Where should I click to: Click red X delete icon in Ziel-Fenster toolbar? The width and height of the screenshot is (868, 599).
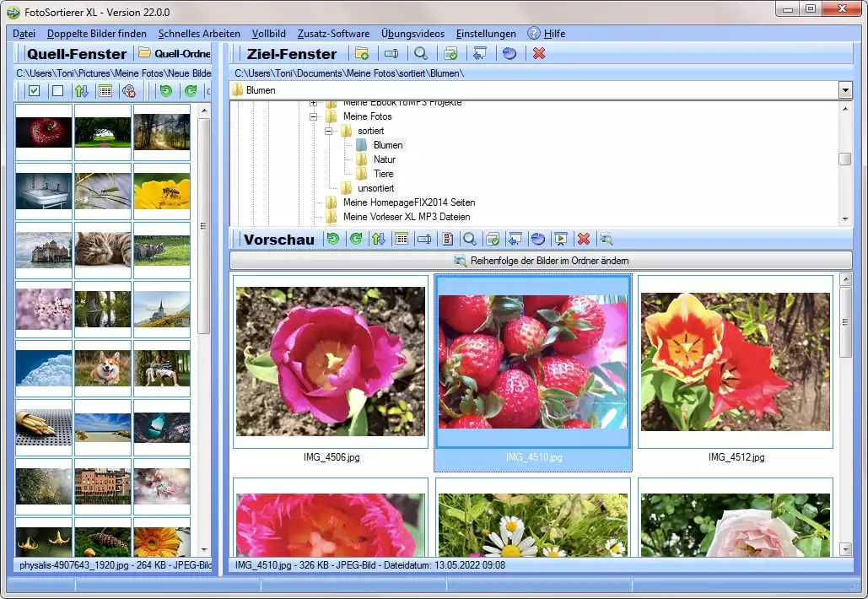539,54
